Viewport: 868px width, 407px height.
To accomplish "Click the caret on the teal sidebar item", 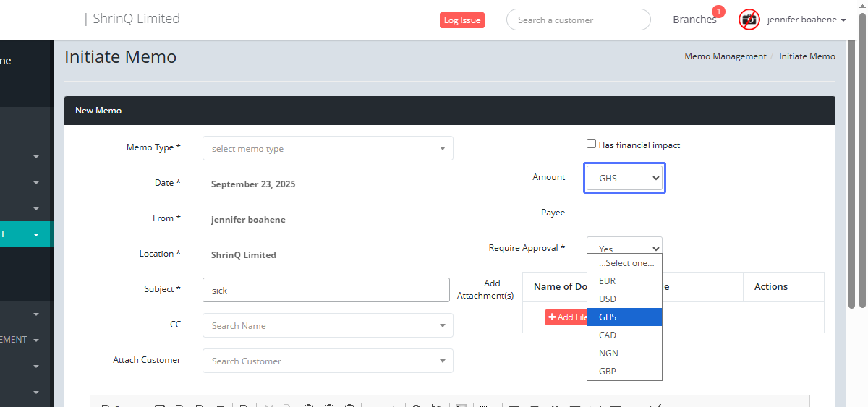I will (36, 235).
